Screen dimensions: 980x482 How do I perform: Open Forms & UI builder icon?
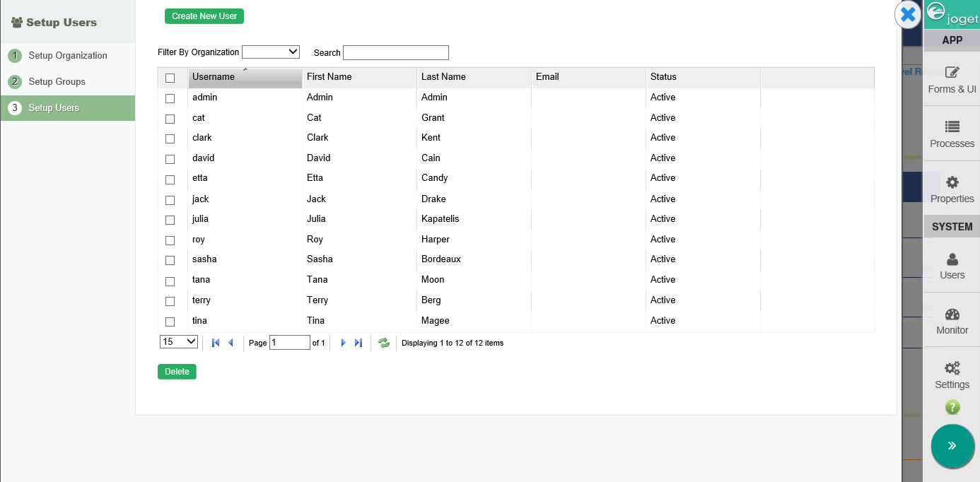click(952, 73)
